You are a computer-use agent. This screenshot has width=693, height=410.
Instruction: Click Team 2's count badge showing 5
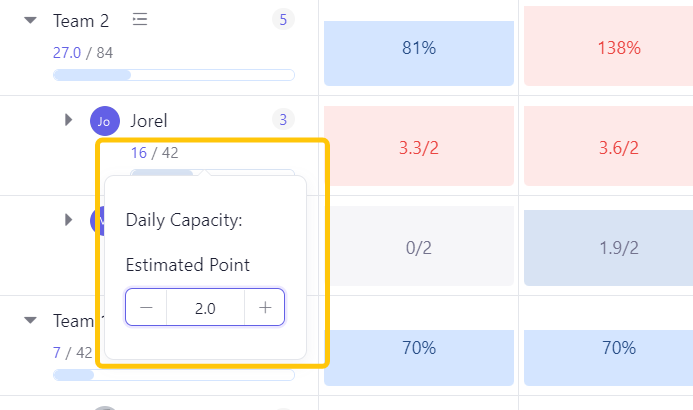[283, 20]
